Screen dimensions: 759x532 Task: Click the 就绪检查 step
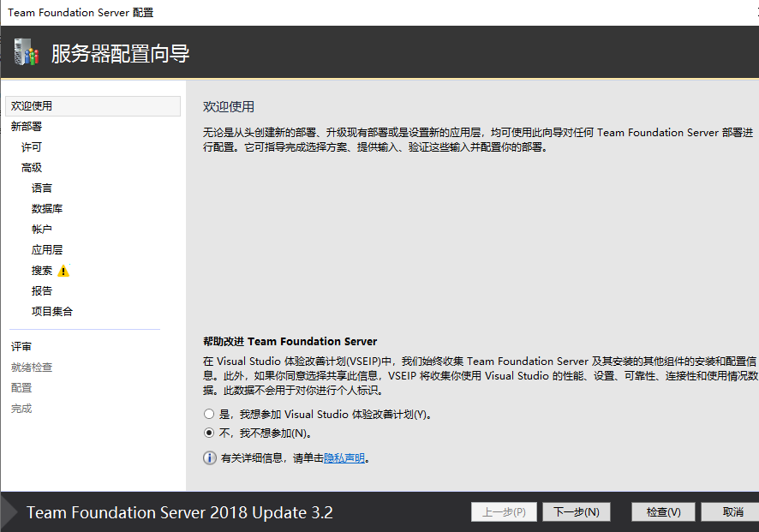click(32, 368)
